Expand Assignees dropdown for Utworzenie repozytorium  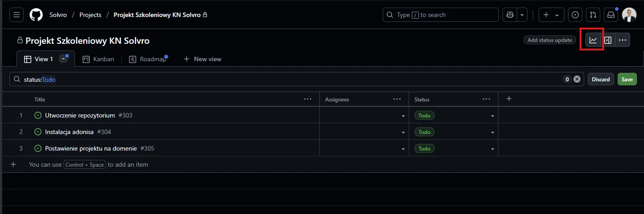click(403, 116)
